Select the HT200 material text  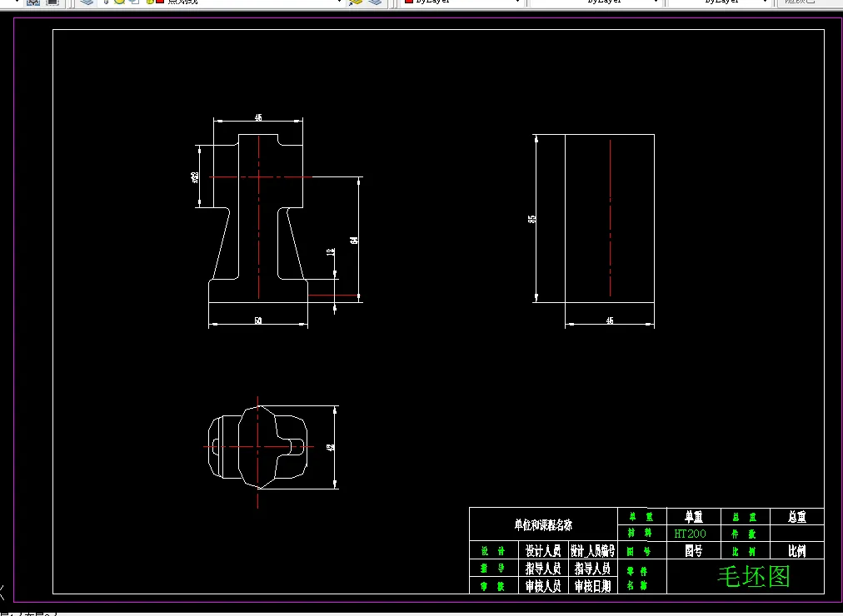[690, 534]
